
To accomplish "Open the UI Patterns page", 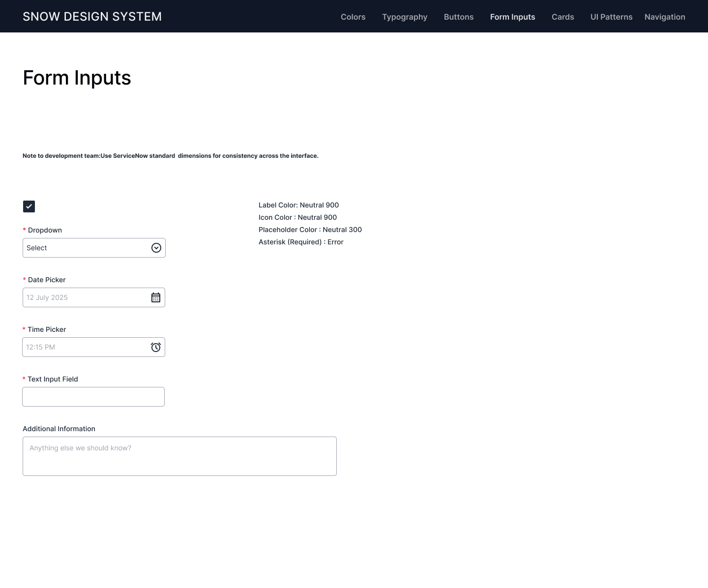I will (x=611, y=17).
